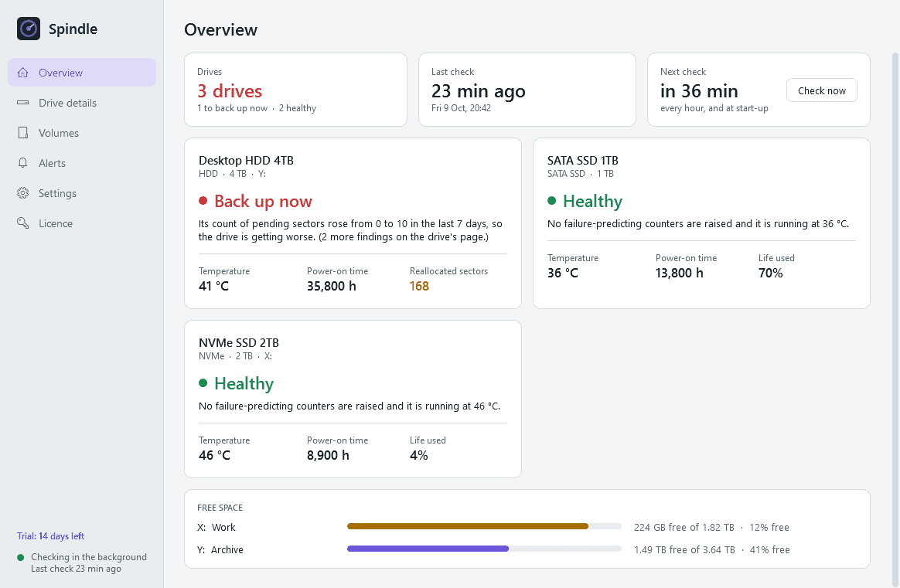The width and height of the screenshot is (900, 588).
Task: Run a check with the Check now button
Action: coord(821,90)
